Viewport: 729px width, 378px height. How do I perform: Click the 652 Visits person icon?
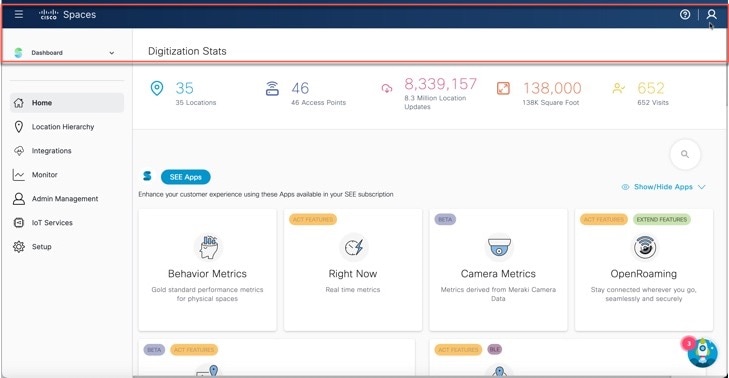pos(618,88)
